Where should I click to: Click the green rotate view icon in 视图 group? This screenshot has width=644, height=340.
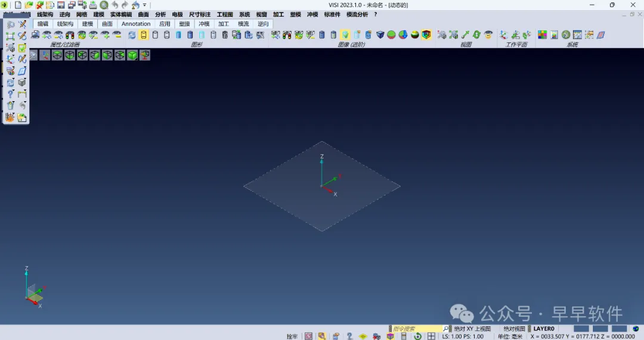[x=476, y=35]
